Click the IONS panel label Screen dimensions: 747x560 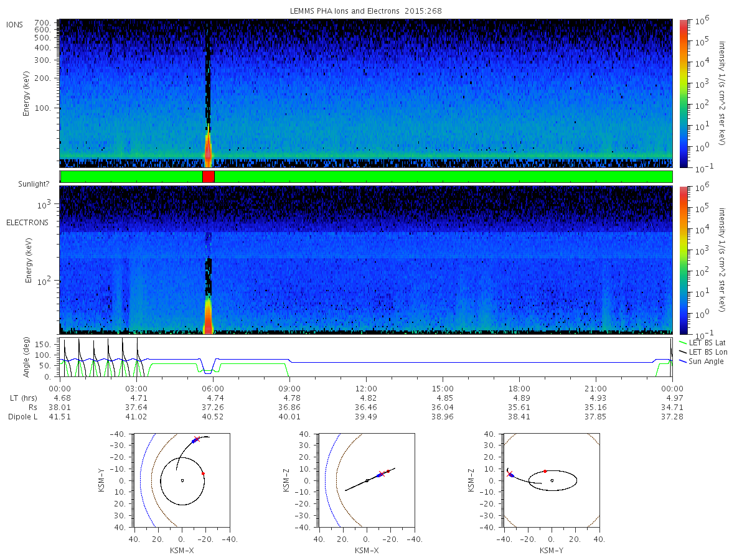15,25
